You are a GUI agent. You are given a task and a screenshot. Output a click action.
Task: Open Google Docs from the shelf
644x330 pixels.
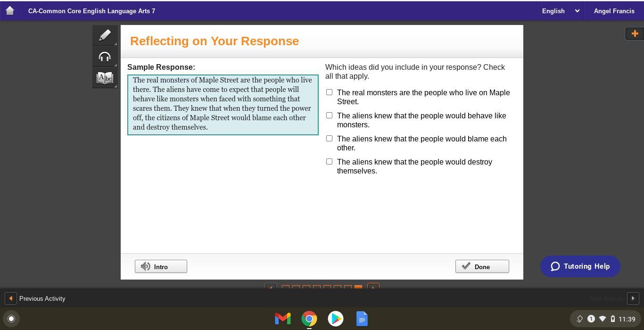point(362,319)
